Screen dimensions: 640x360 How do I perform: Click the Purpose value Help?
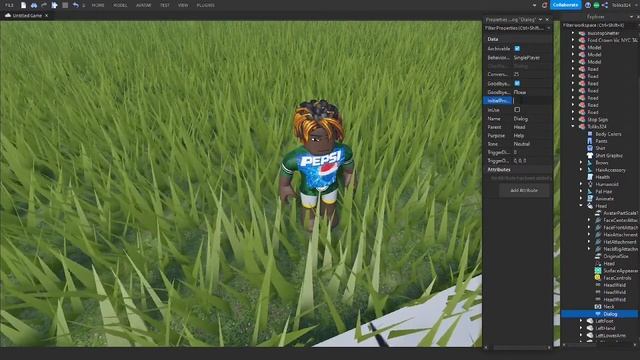click(519, 136)
